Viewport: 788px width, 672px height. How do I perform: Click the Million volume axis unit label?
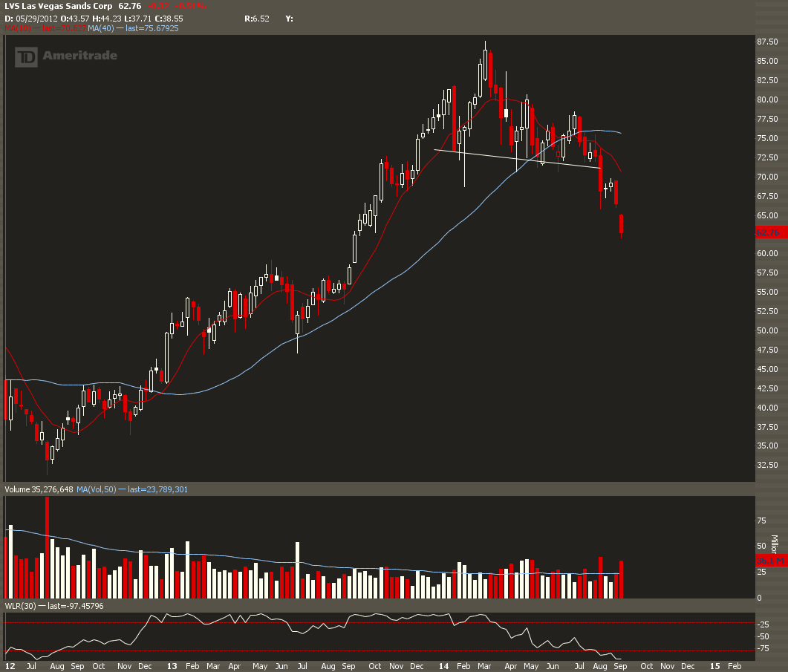pyautogui.click(x=775, y=545)
